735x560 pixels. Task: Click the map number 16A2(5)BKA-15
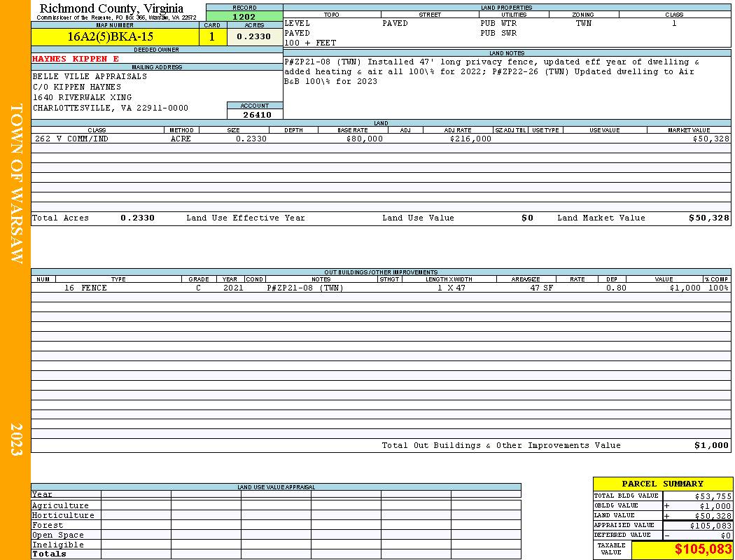coord(110,36)
